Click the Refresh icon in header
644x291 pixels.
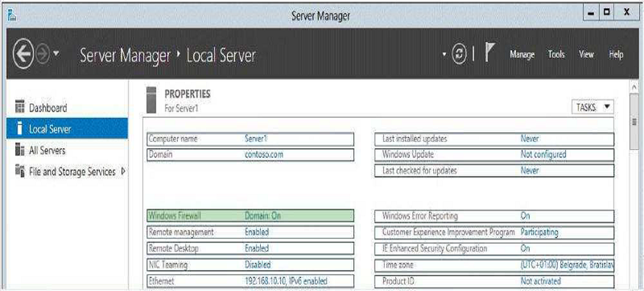tap(459, 54)
